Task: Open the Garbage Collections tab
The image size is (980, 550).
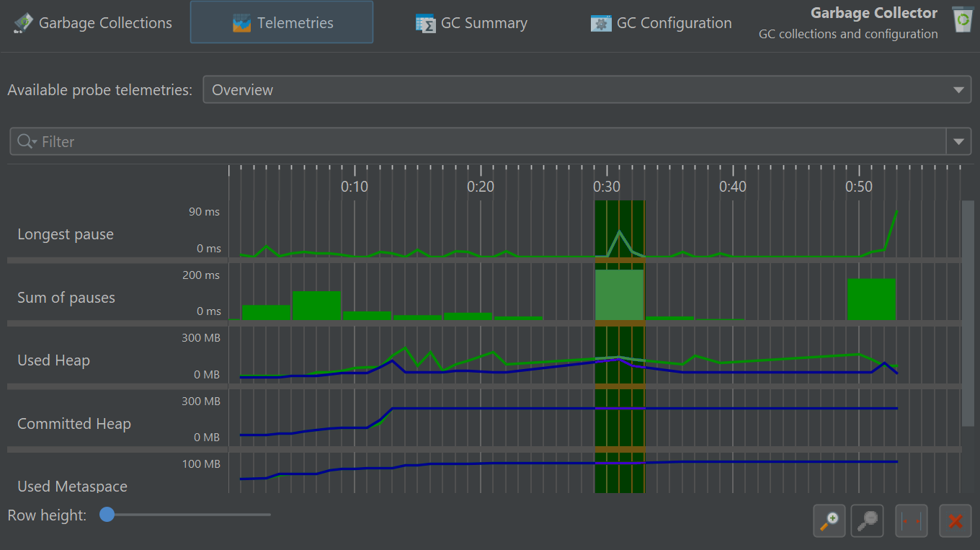Action: 92,22
